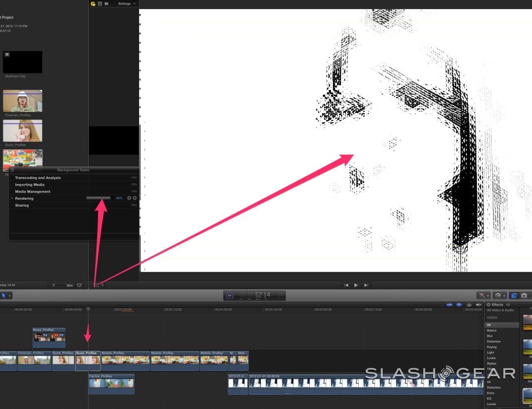The width and height of the screenshot is (532, 409).
Task: Toggle solo for selected clips
Action: click(469, 305)
